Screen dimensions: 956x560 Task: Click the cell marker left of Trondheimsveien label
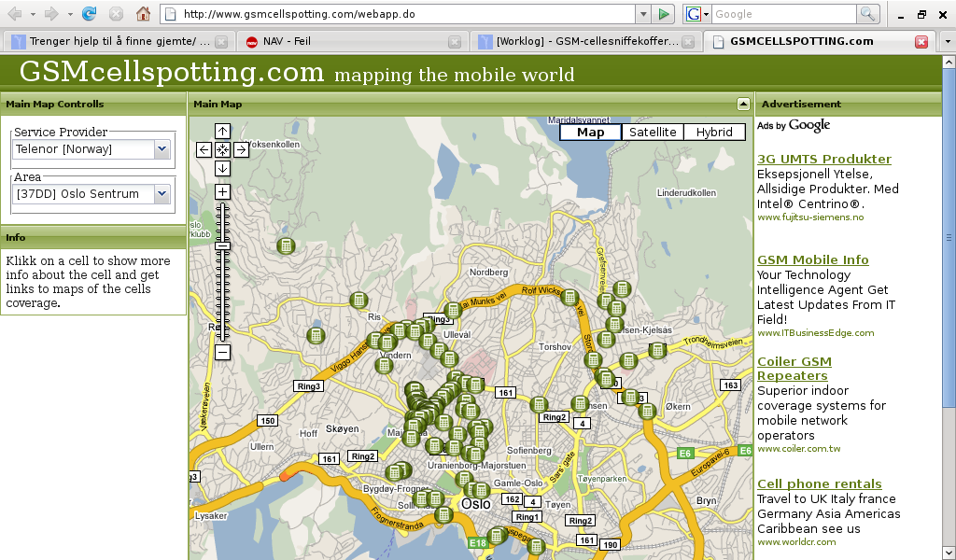657,350
